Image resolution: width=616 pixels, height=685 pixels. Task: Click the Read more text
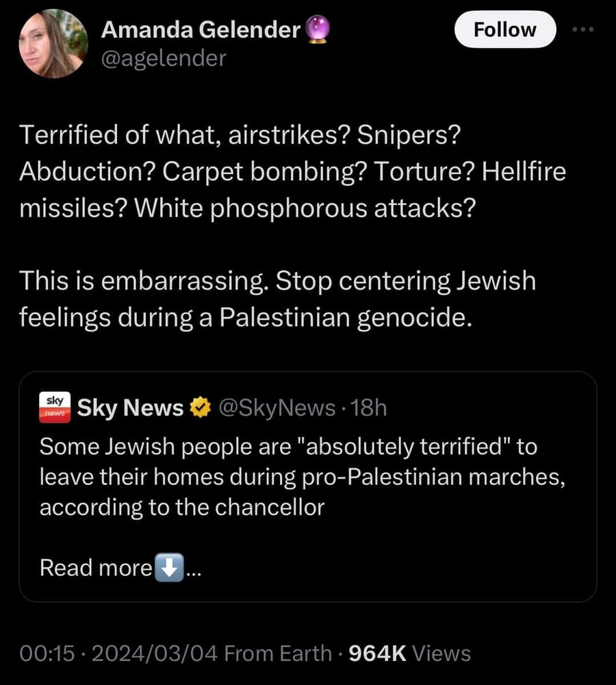[96, 568]
